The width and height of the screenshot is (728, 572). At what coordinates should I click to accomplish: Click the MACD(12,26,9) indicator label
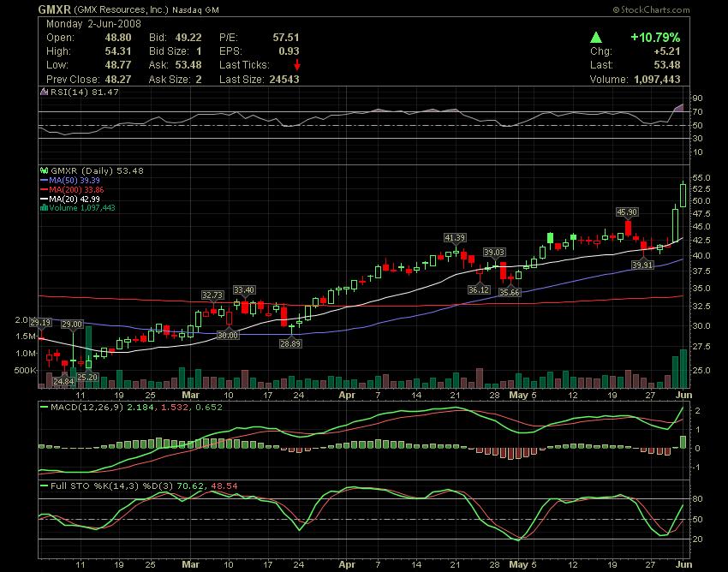(136, 408)
